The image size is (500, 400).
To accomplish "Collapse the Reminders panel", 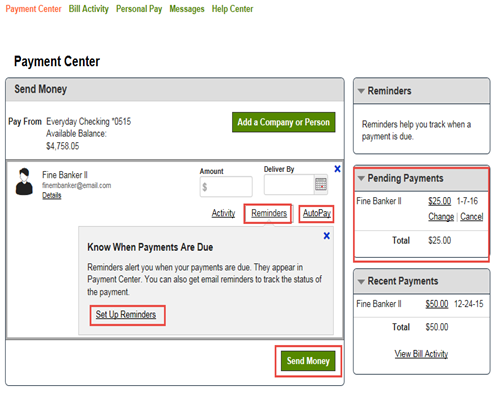I will [361, 91].
